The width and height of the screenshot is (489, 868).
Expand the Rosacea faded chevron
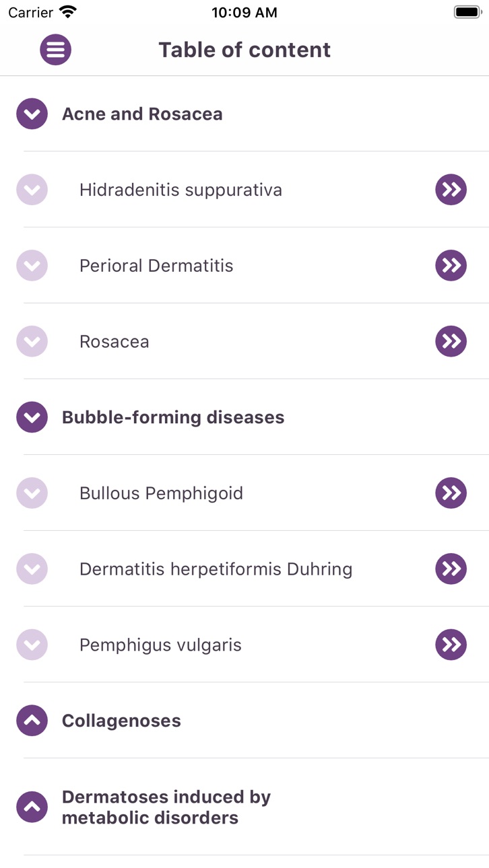32,341
